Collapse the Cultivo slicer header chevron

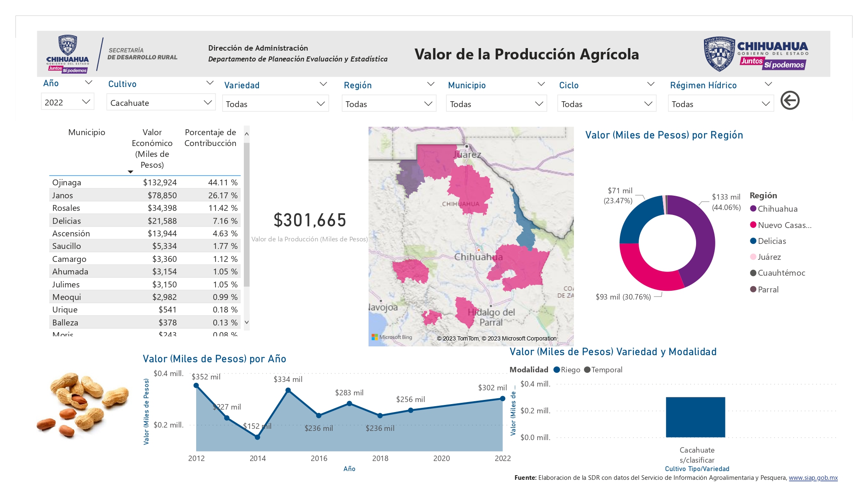(x=210, y=83)
